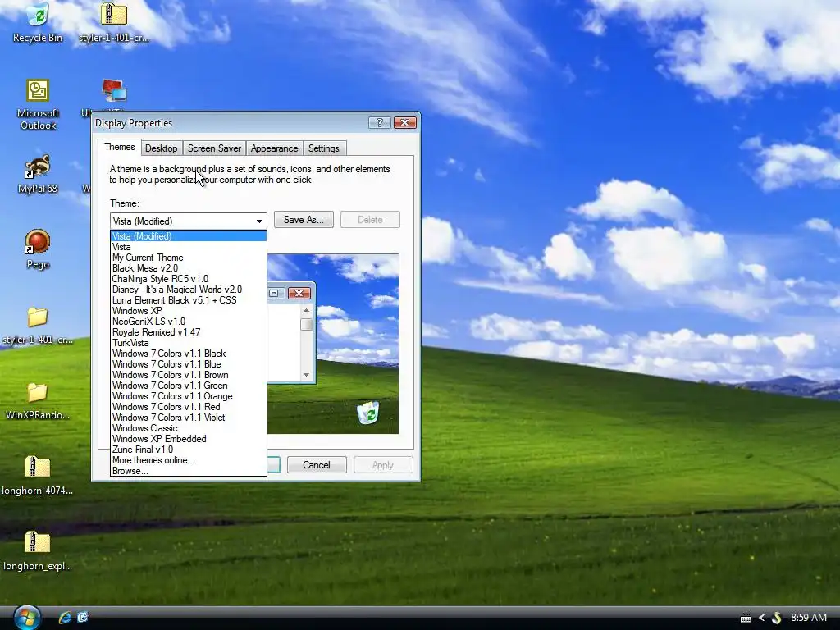Click the Browse... list entry
The height and width of the screenshot is (630, 840).
click(189, 471)
